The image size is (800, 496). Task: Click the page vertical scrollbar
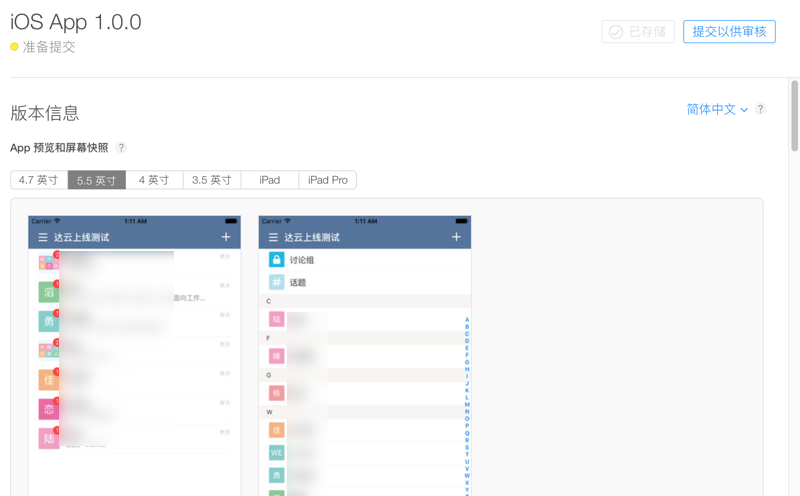(794, 116)
